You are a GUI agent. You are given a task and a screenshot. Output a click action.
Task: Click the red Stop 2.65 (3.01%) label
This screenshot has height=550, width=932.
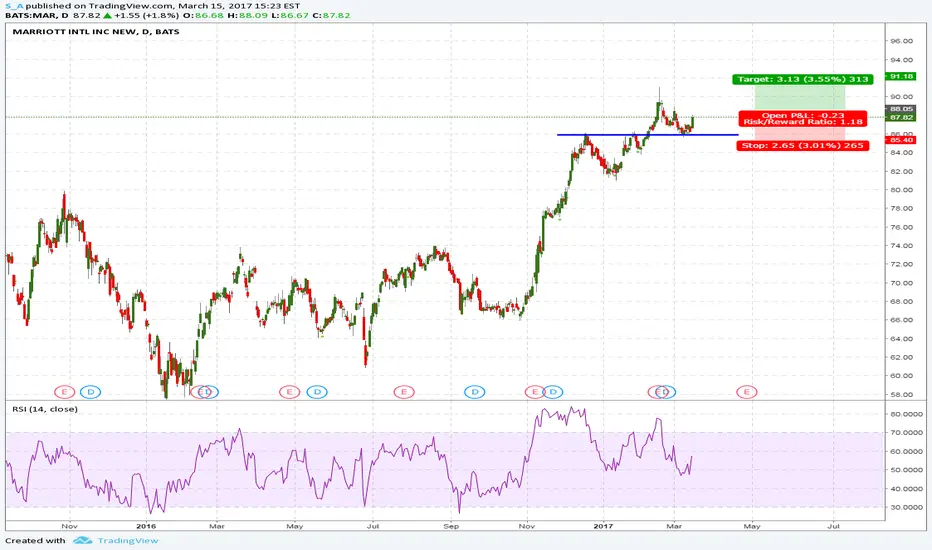click(802, 145)
